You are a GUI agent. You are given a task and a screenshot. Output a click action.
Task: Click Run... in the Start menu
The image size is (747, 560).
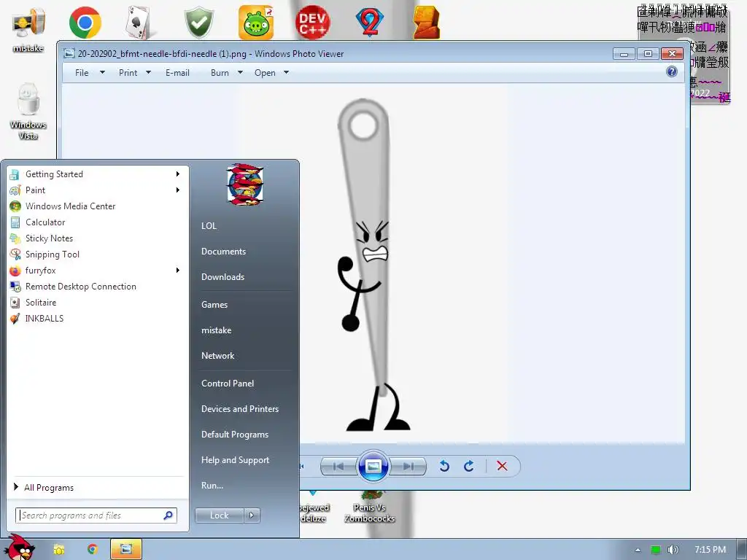click(212, 485)
